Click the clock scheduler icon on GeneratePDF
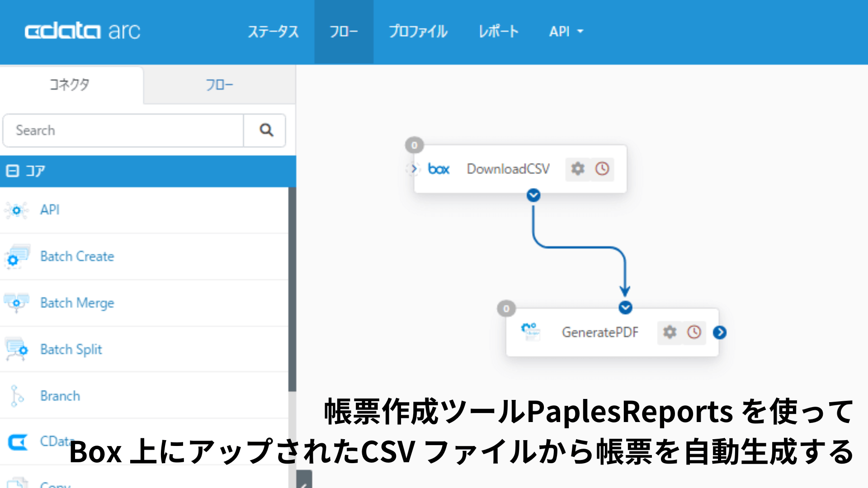Screen dimensions: 868x488 693,333
